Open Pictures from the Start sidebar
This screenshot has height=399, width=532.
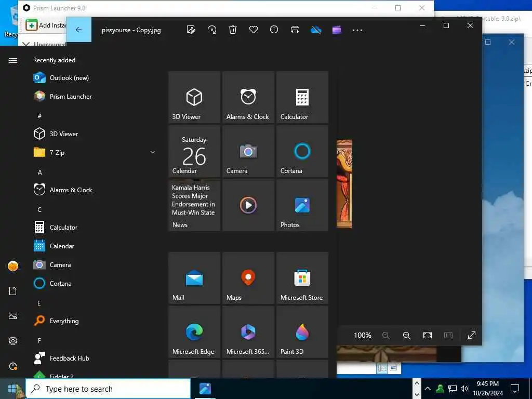click(x=13, y=316)
